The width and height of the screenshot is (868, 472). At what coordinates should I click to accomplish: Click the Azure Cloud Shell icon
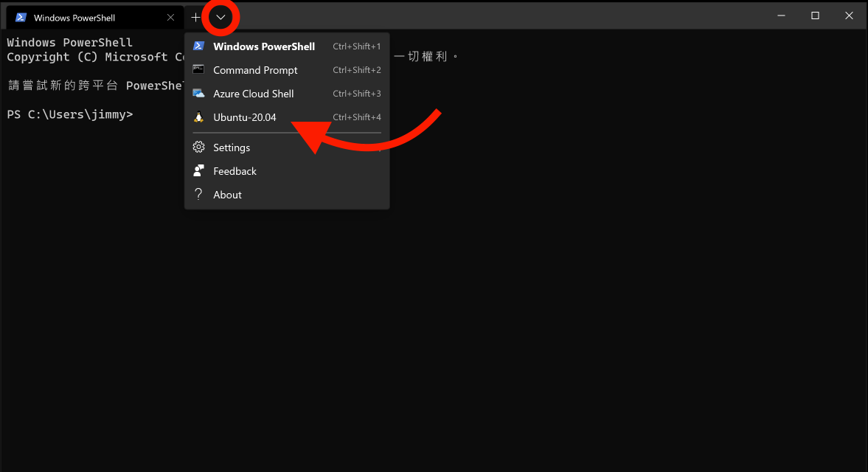point(198,93)
